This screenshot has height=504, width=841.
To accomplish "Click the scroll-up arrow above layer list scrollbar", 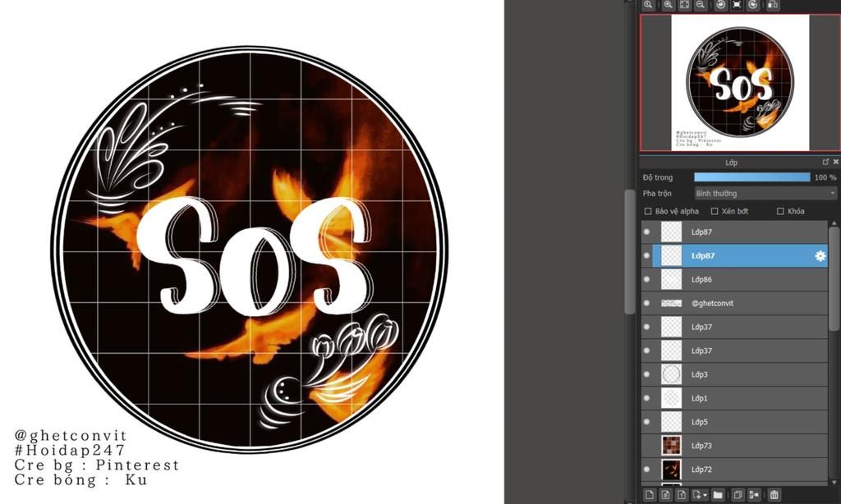I will (834, 222).
